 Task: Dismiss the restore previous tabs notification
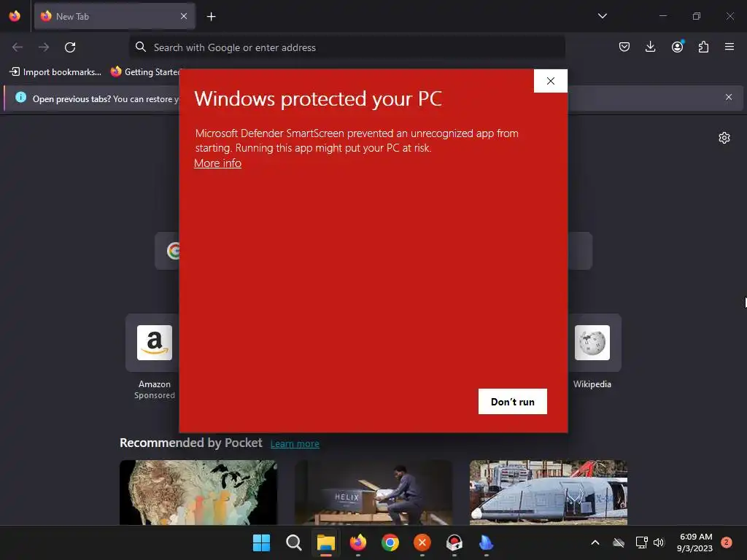729,97
